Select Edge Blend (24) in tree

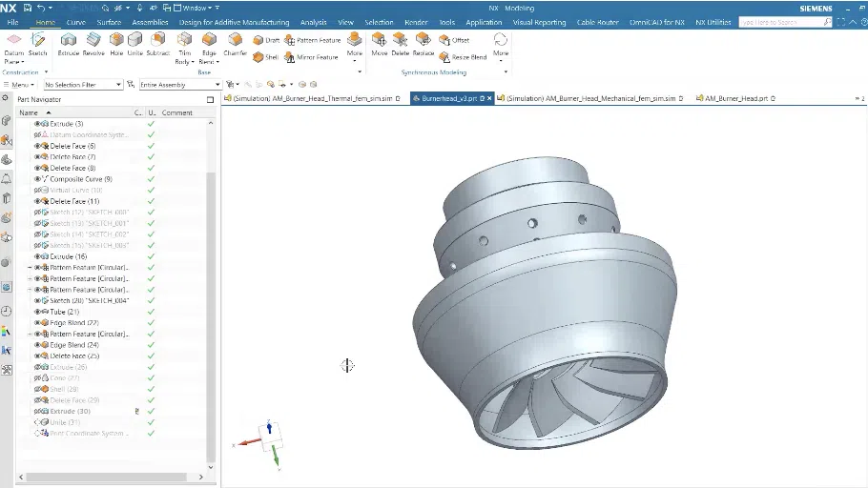pos(74,345)
